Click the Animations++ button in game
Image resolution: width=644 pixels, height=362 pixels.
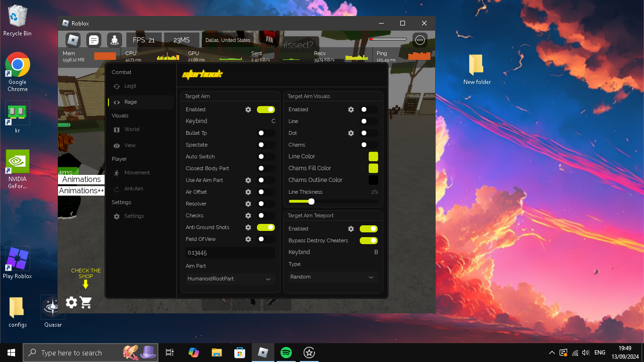pyautogui.click(x=81, y=191)
